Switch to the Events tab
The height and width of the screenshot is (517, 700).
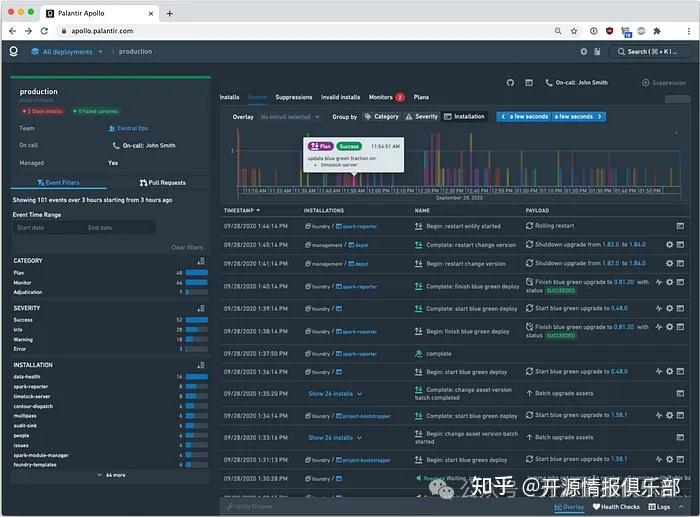pyautogui.click(x=258, y=97)
